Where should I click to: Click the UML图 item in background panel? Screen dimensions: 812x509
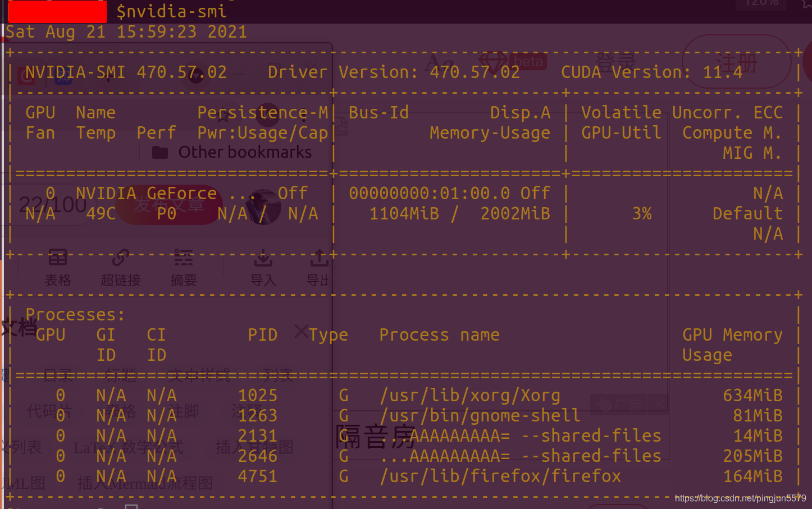pyautogui.click(x=22, y=483)
